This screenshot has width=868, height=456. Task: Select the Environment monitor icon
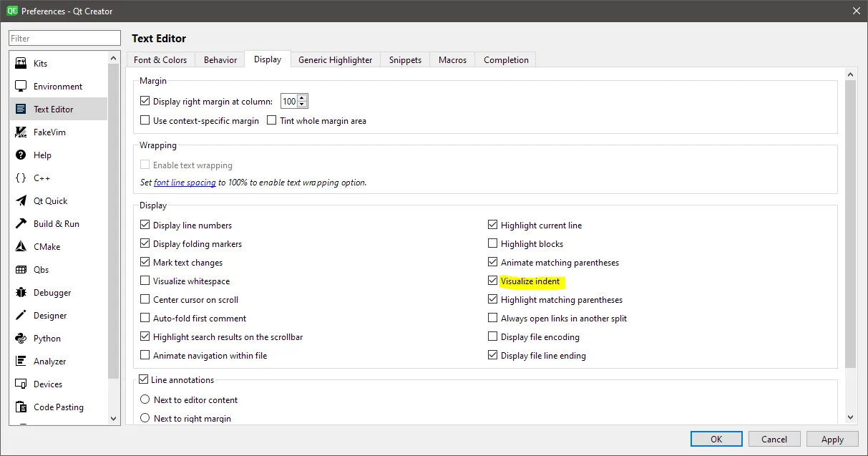21,86
